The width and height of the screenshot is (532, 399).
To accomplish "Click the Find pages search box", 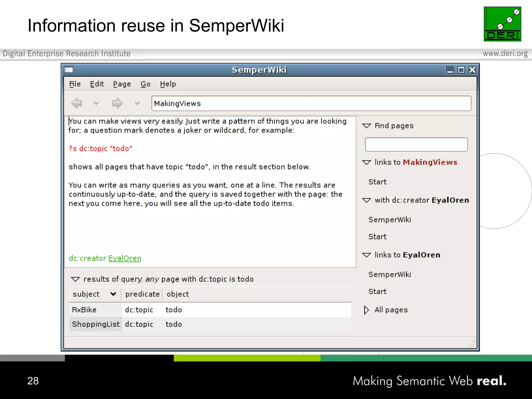I will point(416,144).
